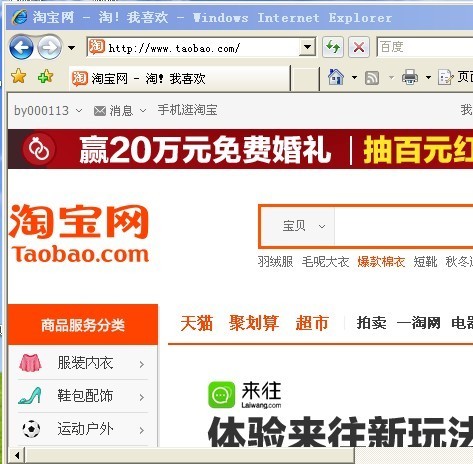Viewport: 473px width, 464px height.
Task: Select the 聚划算 navigation tab
Action: [254, 323]
